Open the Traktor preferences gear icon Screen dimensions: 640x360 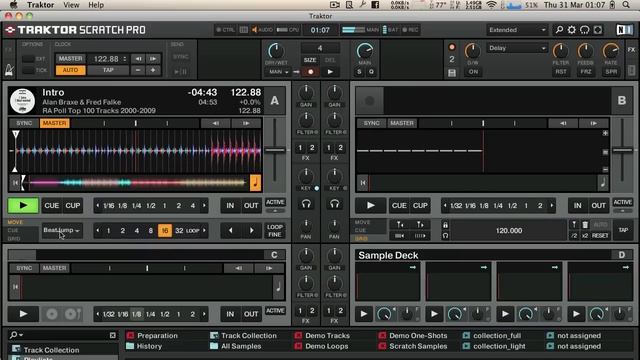572,30
